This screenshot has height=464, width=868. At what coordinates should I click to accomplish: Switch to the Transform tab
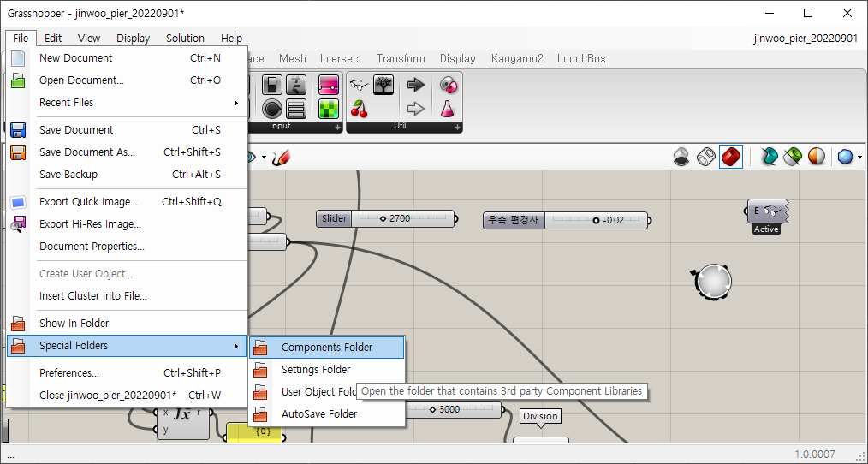[x=401, y=59]
